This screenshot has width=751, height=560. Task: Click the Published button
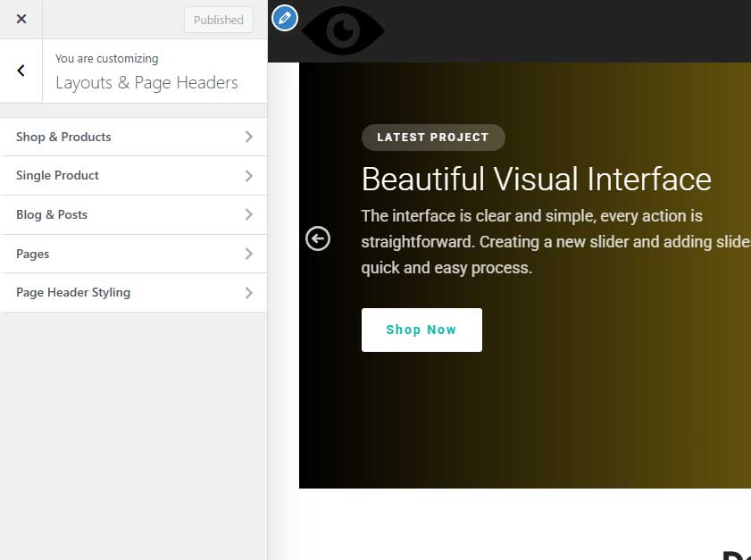219,20
